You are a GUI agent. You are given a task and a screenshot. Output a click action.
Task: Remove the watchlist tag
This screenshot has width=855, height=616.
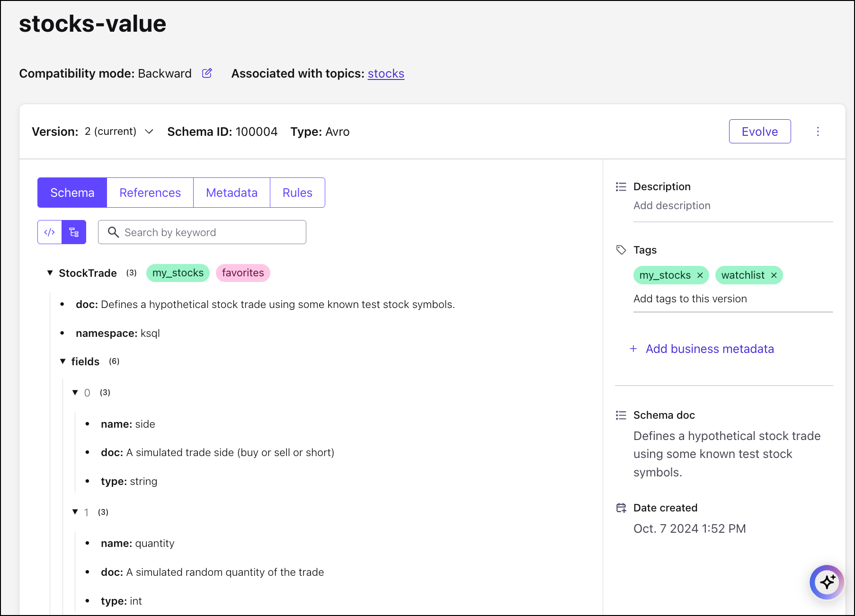tap(774, 275)
